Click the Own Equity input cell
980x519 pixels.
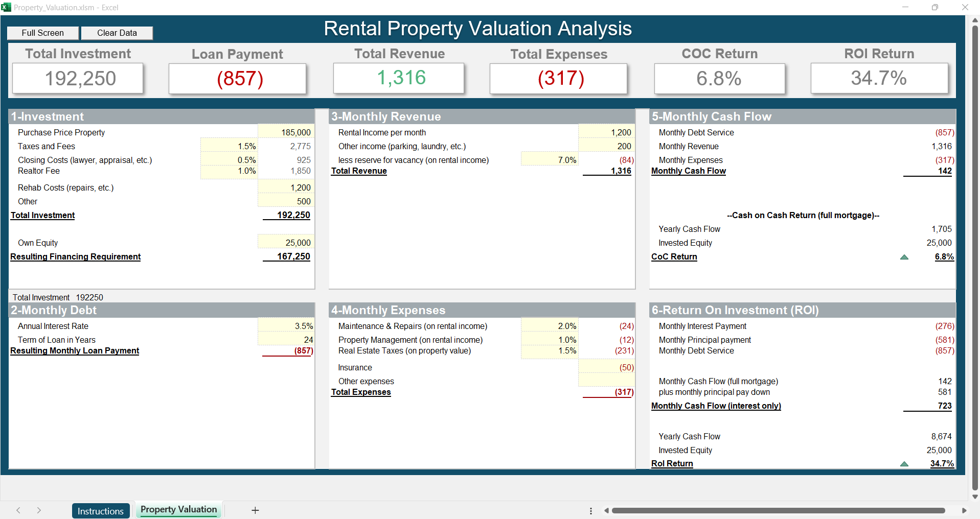[x=286, y=243]
